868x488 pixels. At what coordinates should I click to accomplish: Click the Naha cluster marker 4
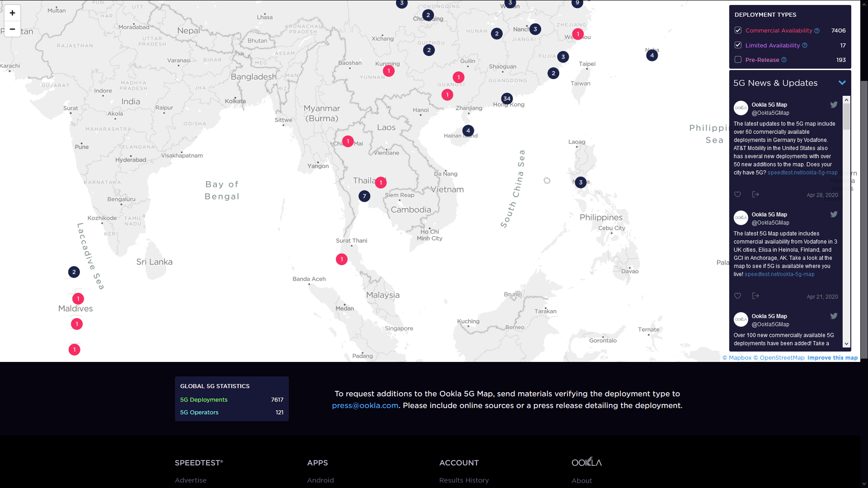652,56
